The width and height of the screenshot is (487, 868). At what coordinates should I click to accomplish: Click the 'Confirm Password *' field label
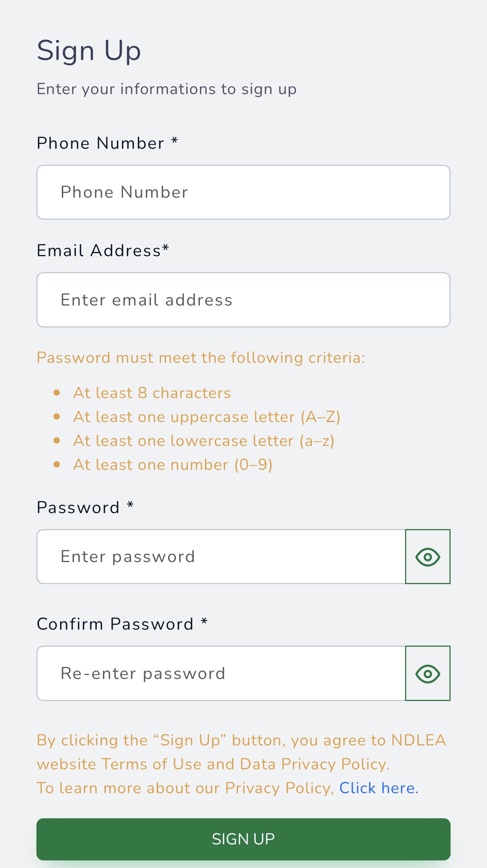tap(122, 624)
